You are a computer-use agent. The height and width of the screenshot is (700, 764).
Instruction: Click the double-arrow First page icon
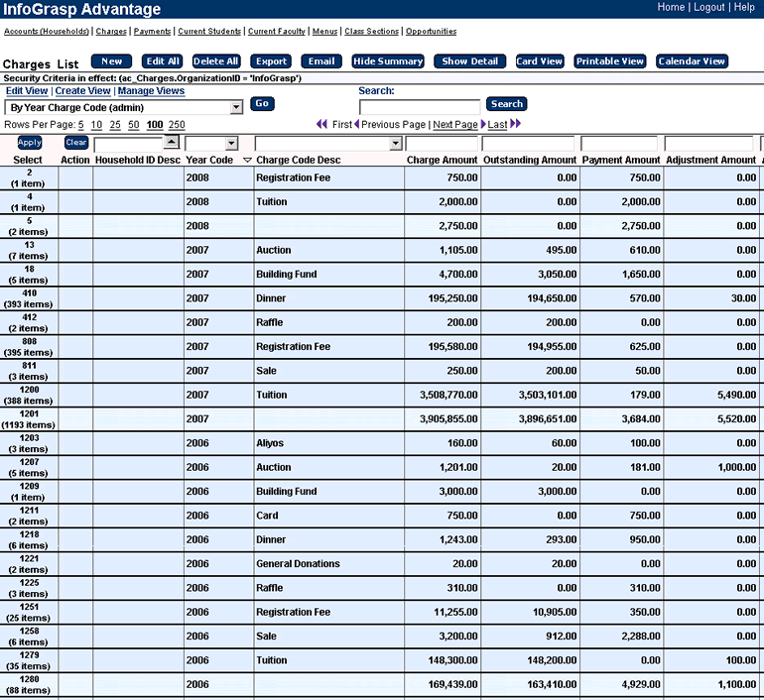[321, 124]
